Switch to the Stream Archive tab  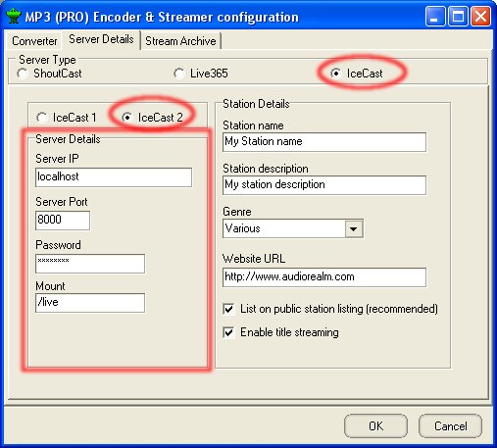[180, 41]
